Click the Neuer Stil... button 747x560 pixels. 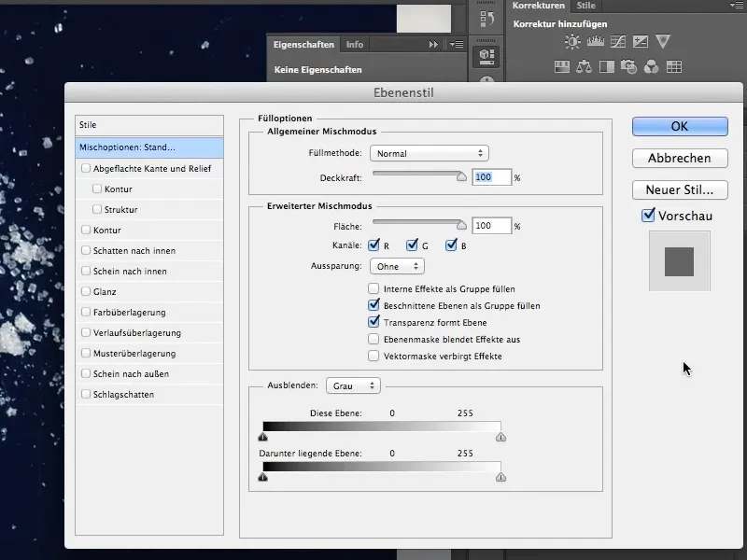point(680,189)
